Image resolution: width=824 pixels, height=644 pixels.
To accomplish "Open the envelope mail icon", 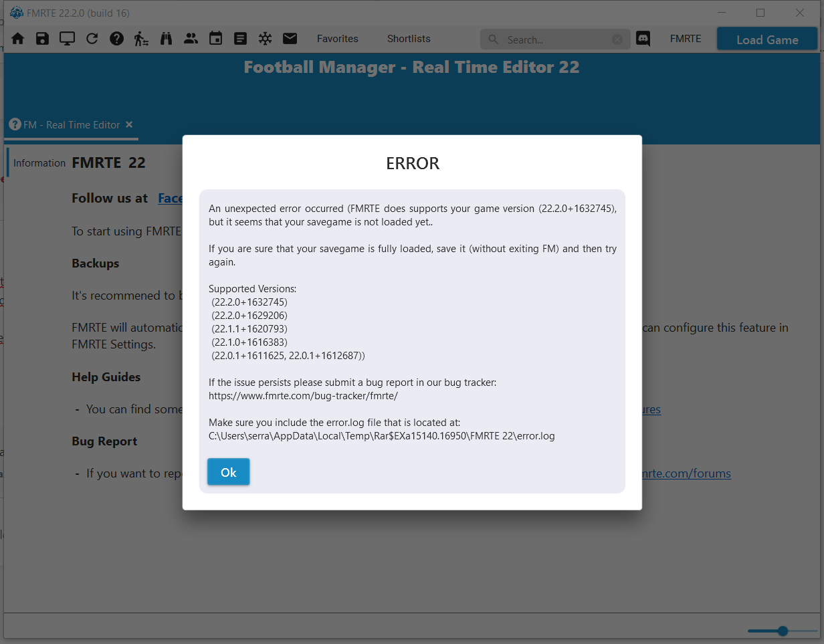I will pyautogui.click(x=290, y=39).
